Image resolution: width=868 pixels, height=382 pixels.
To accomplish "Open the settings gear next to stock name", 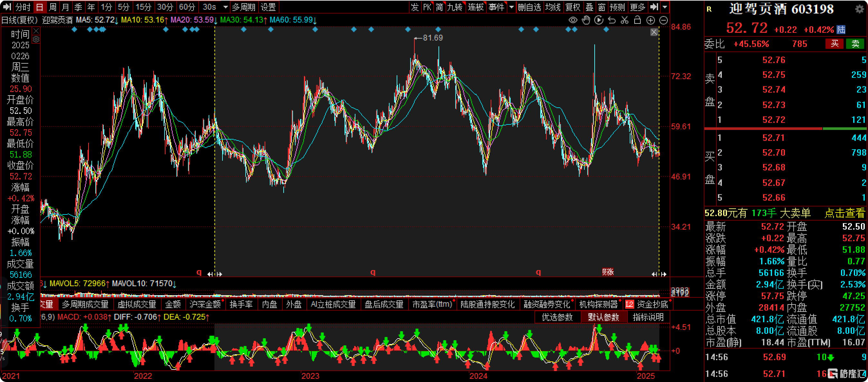I will pyautogui.click(x=860, y=9).
